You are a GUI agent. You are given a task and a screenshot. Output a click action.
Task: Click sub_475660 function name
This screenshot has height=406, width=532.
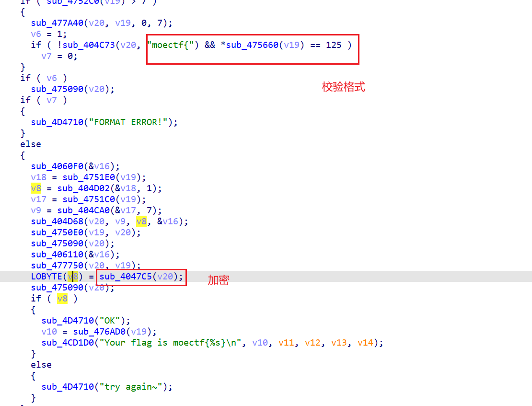click(252, 45)
